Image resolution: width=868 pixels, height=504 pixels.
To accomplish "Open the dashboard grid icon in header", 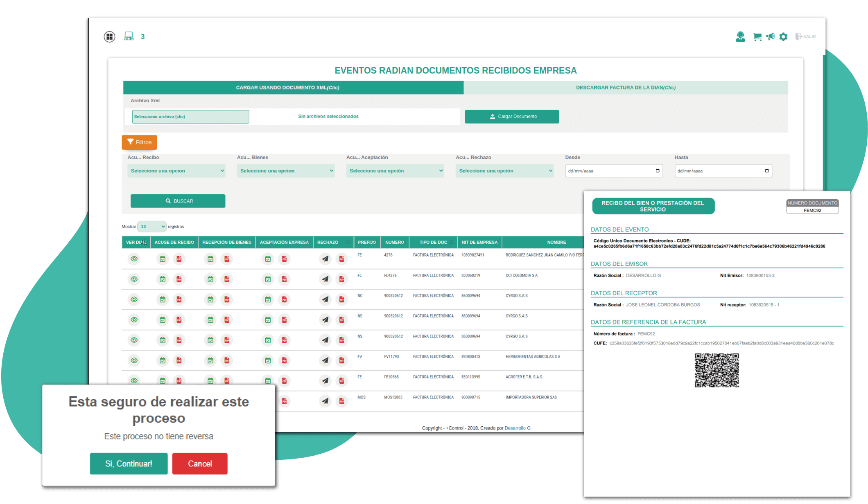I will (x=109, y=37).
